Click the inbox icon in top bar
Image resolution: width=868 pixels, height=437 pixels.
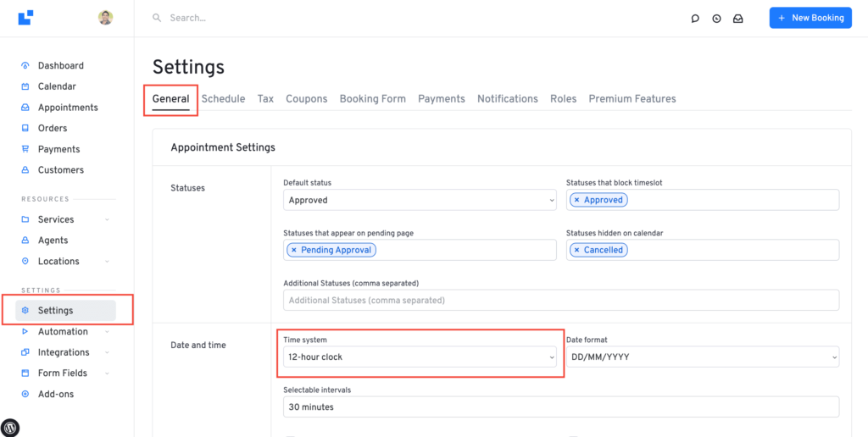pos(738,18)
